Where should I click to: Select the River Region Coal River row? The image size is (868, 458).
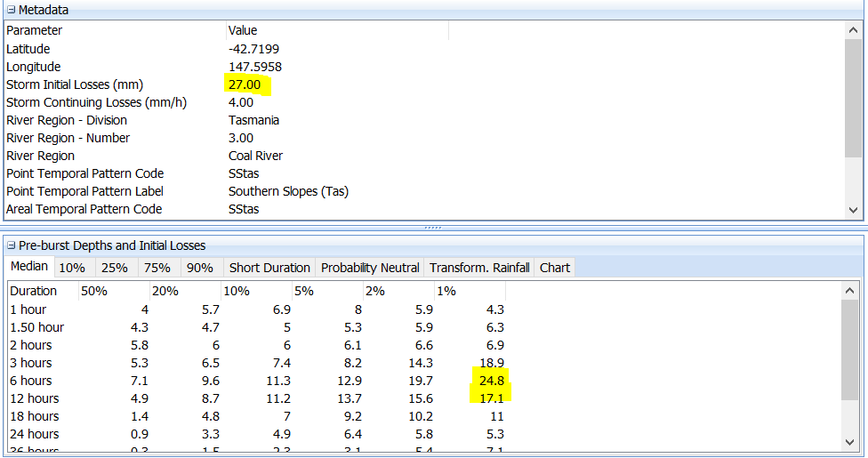click(x=255, y=156)
